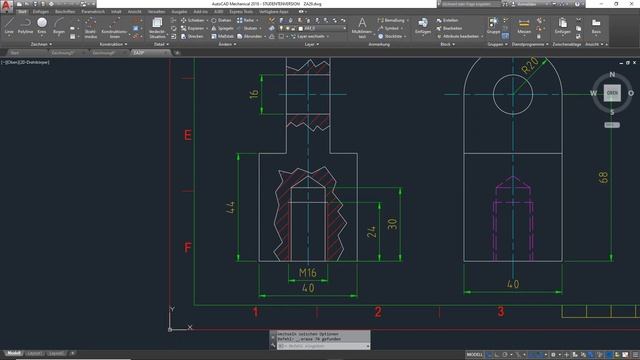Click the Symbol annotation tool

tap(389, 28)
